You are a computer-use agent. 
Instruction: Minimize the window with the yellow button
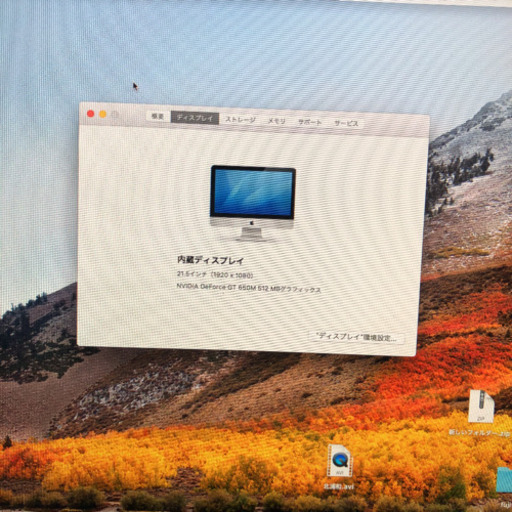(x=103, y=114)
